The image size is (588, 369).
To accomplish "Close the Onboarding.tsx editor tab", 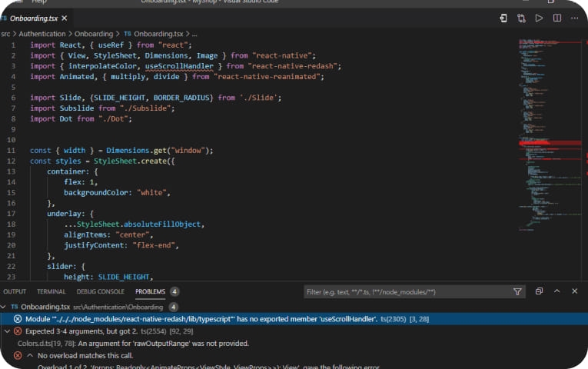I will (65, 18).
